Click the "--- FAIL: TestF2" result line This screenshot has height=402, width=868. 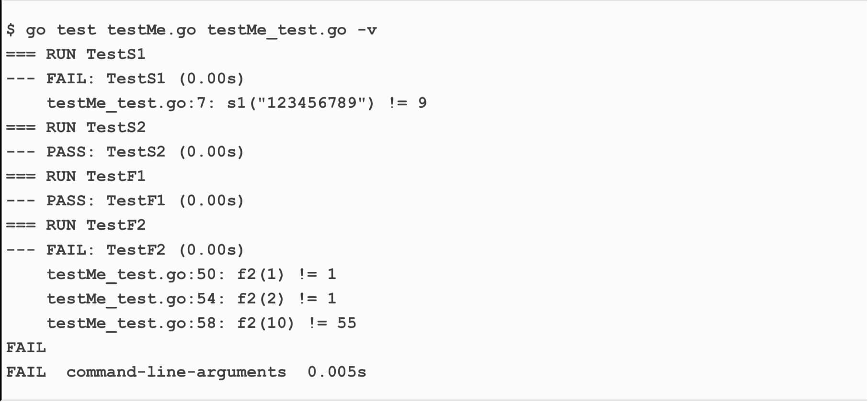pos(125,250)
